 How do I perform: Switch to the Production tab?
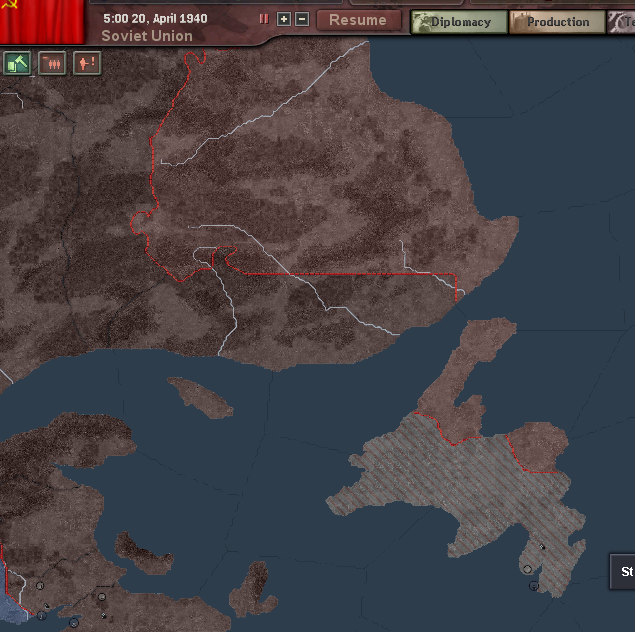click(557, 22)
